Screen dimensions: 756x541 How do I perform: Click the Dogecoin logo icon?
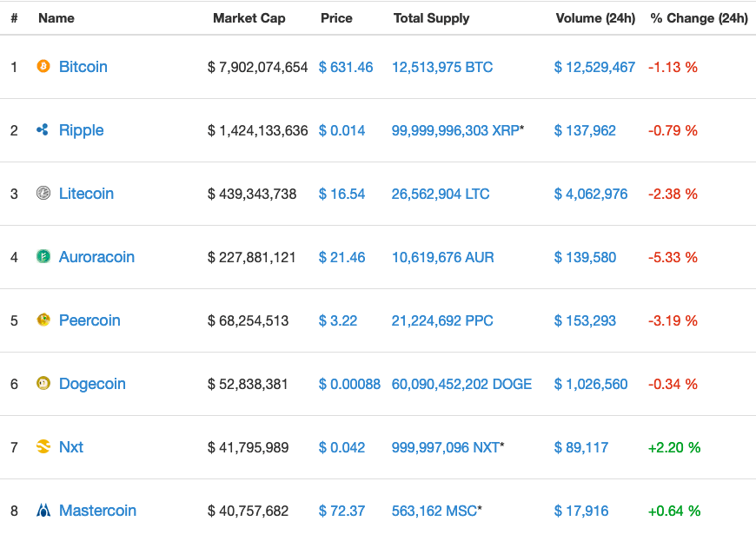43,384
